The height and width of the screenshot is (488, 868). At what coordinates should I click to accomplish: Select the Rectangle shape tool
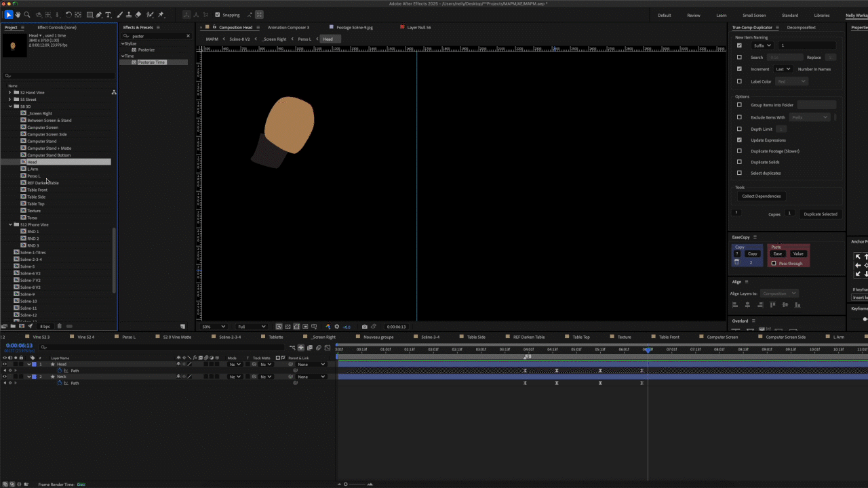pos(90,15)
